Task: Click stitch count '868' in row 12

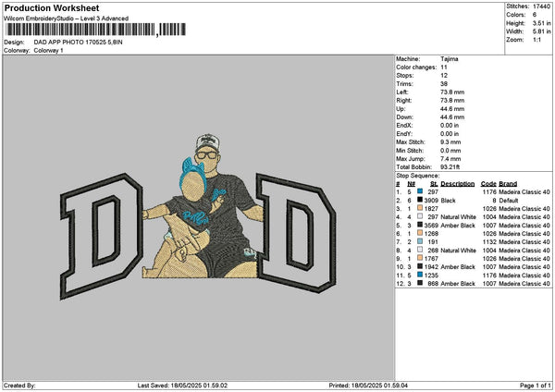Action: point(433,284)
